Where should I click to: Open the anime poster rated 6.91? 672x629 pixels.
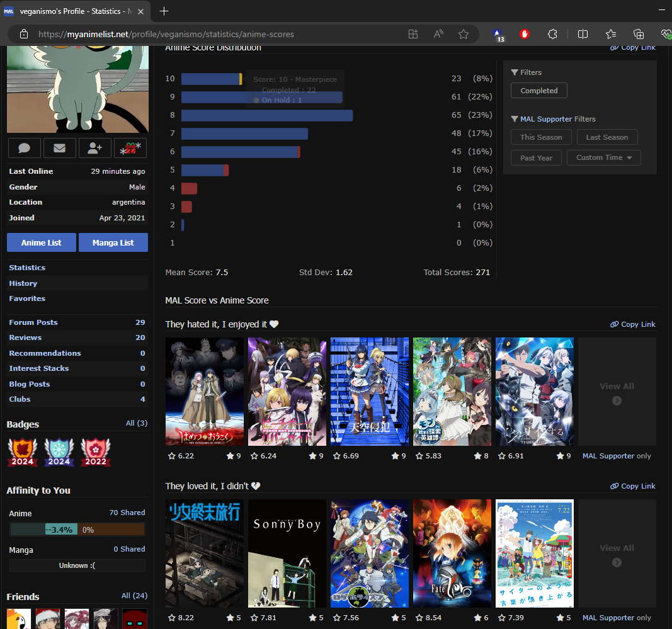(x=535, y=392)
